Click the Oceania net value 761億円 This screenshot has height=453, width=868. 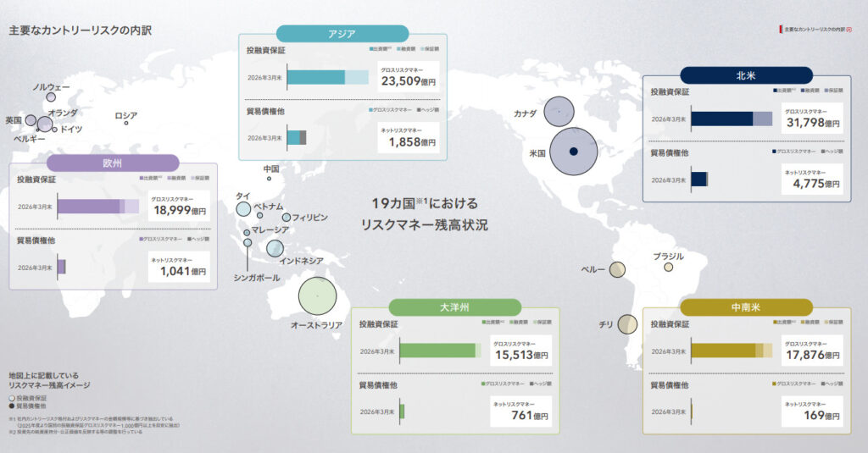tap(530, 416)
